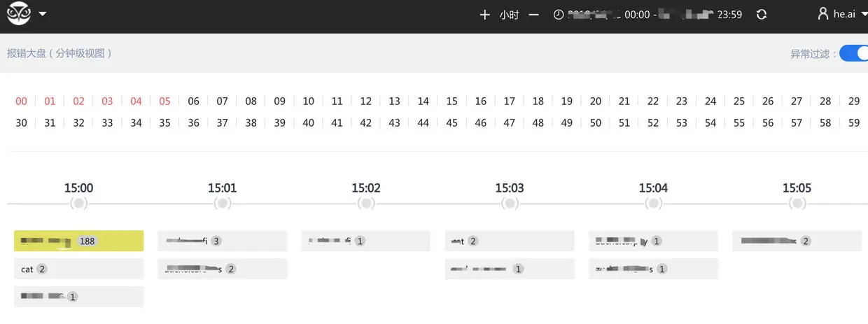This screenshot has width=868, height=324.
Task: Select minute 15
Action: [452, 101]
